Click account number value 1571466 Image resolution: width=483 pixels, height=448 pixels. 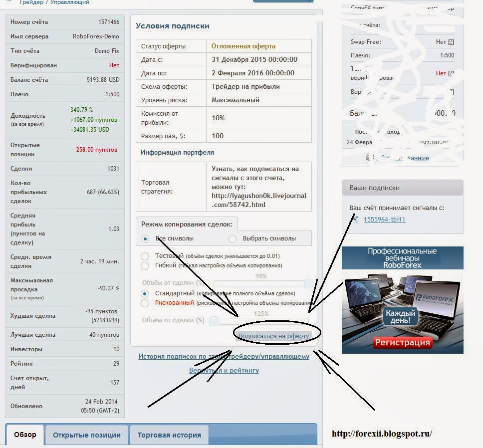(109, 22)
